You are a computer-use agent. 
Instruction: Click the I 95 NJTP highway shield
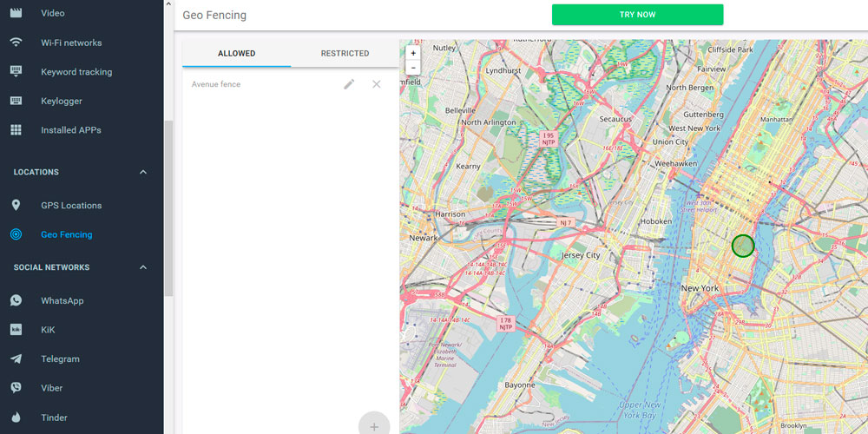(x=548, y=139)
